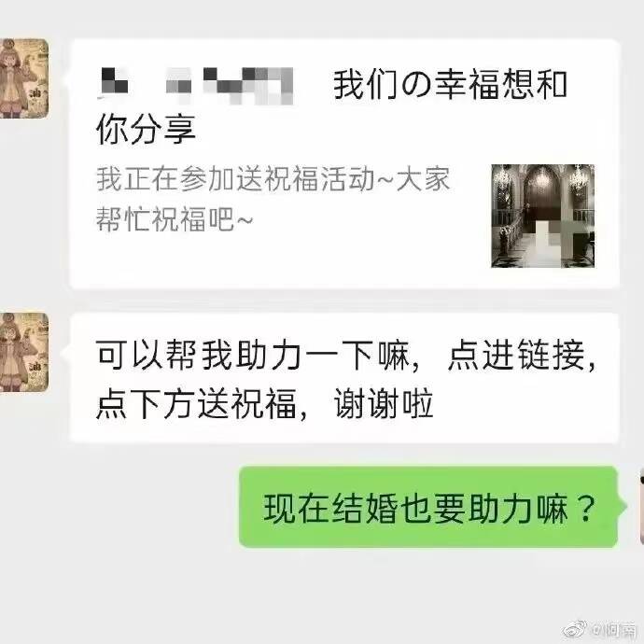Click the 帮忙祝福吧~ description line
This screenshot has height=644, width=644.
pyautogui.click(x=175, y=219)
